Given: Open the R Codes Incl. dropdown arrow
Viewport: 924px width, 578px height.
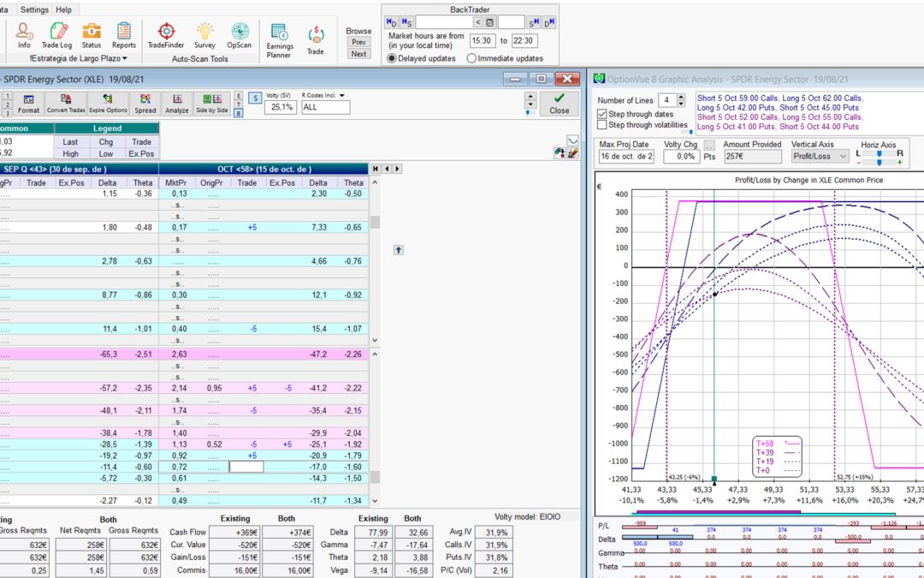Looking at the screenshot, I should (x=341, y=96).
